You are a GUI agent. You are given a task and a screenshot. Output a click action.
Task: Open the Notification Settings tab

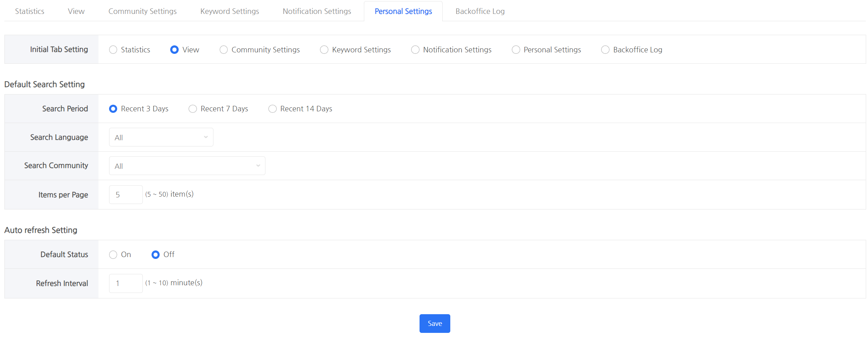(x=316, y=11)
